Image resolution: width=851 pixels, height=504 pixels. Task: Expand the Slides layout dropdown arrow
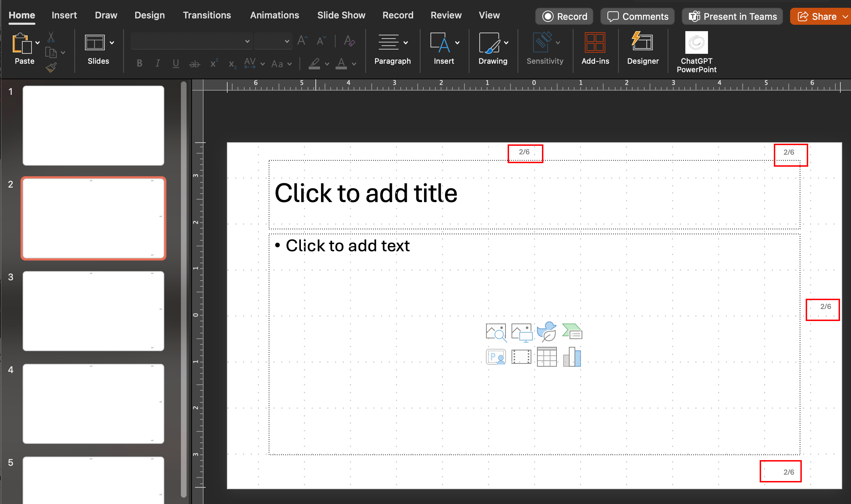[x=112, y=43]
